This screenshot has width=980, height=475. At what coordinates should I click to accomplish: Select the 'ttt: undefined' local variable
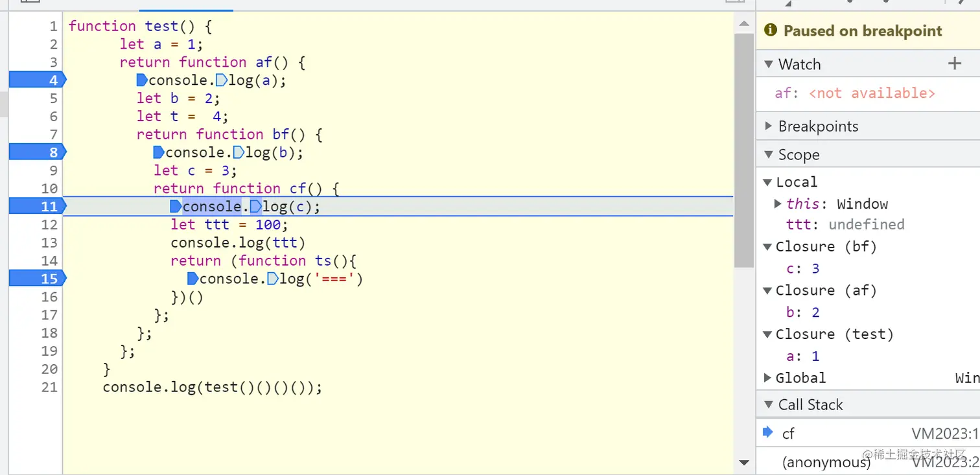point(845,225)
